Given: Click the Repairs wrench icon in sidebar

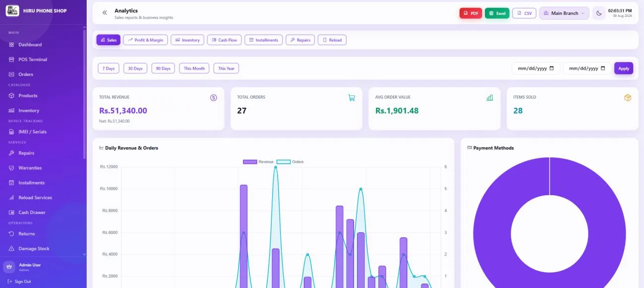Looking at the screenshot, I should point(11,153).
